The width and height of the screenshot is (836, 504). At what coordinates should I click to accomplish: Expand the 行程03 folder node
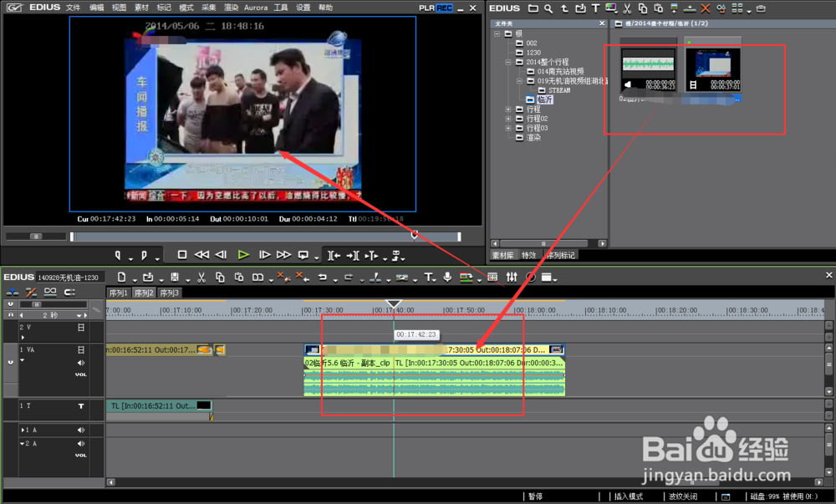tap(508, 128)
